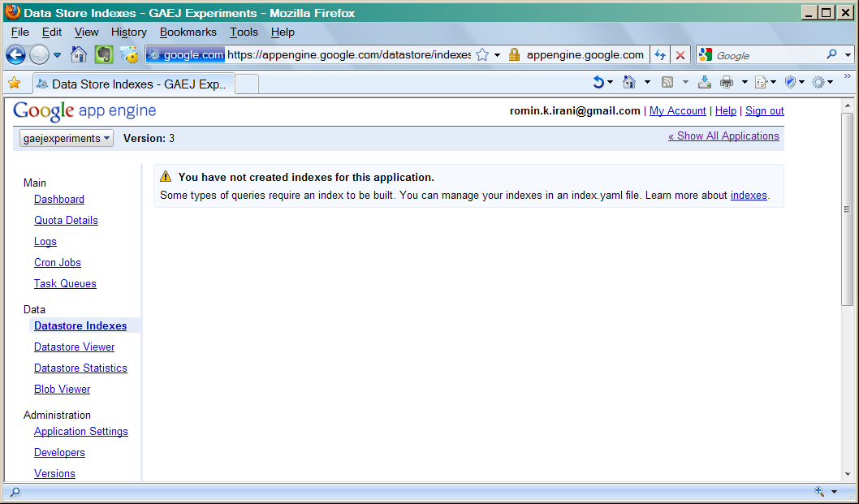Click the blue undo arrow toolbar icon
Image resolution: width=859 pixels, height=504 pixels.
click(598, 82)
